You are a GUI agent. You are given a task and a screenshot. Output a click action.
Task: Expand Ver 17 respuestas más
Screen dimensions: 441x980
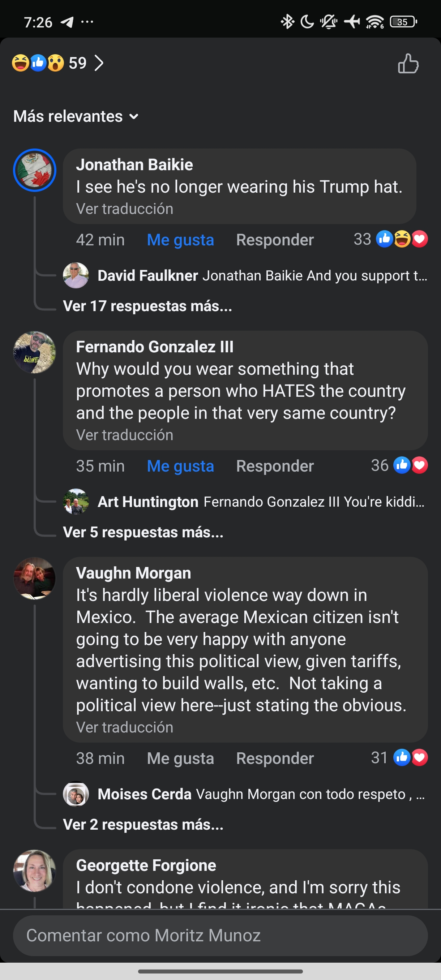(x=147, y=306)
